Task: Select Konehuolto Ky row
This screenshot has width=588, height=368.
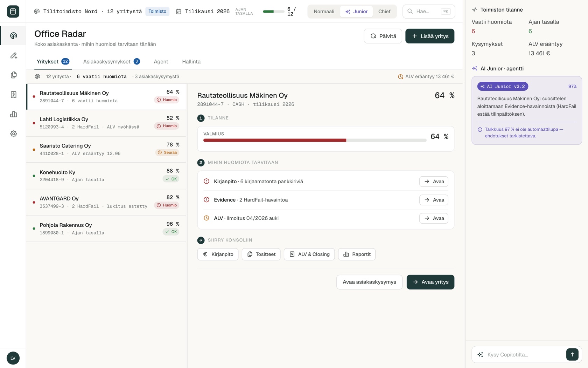Action: [x=106, y=176]
